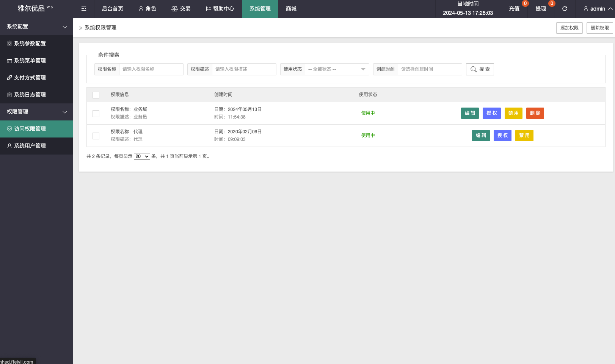Viewport: 615px width, 364px height.
Task: Click the gear icon for 系统参数配置
Action: click(x=9, y=44)
